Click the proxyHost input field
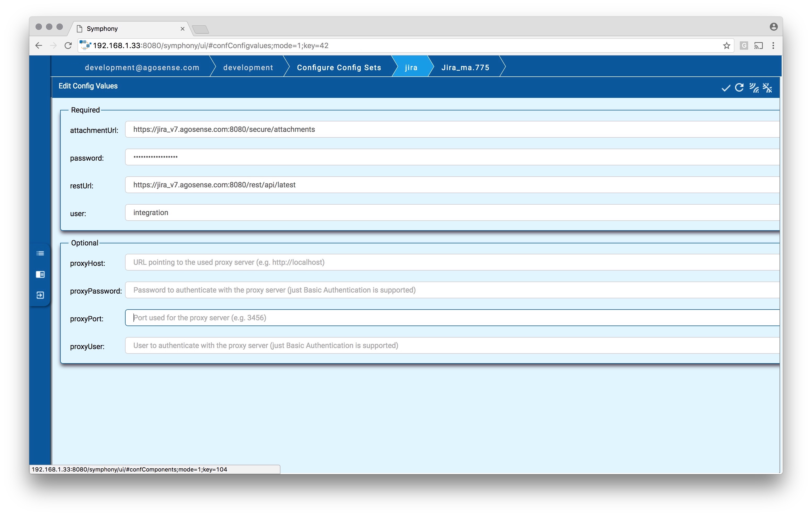 point(452,262)
